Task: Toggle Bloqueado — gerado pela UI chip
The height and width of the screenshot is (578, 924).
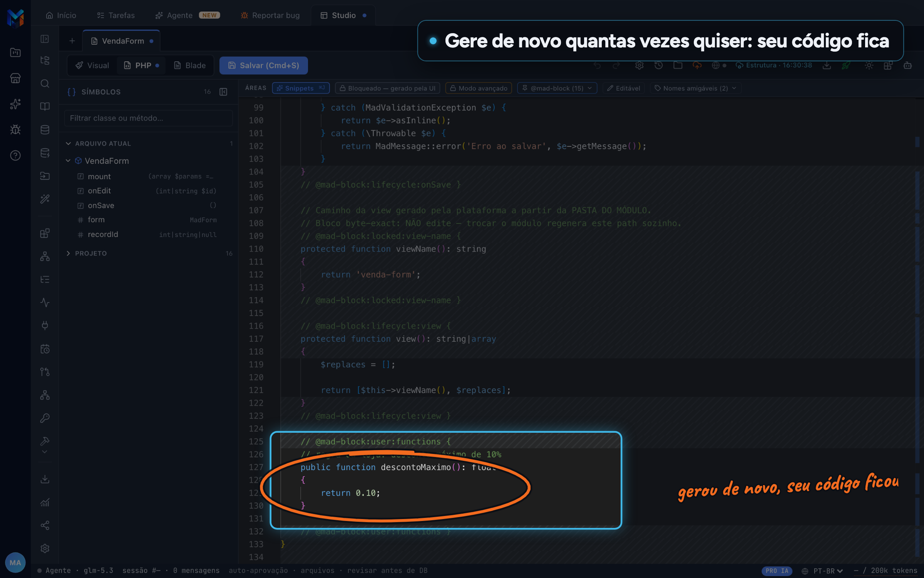Action: 388,88
